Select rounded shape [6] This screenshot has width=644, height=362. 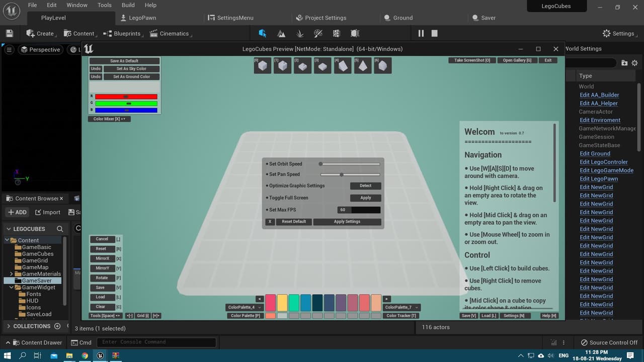coord(382,65)
